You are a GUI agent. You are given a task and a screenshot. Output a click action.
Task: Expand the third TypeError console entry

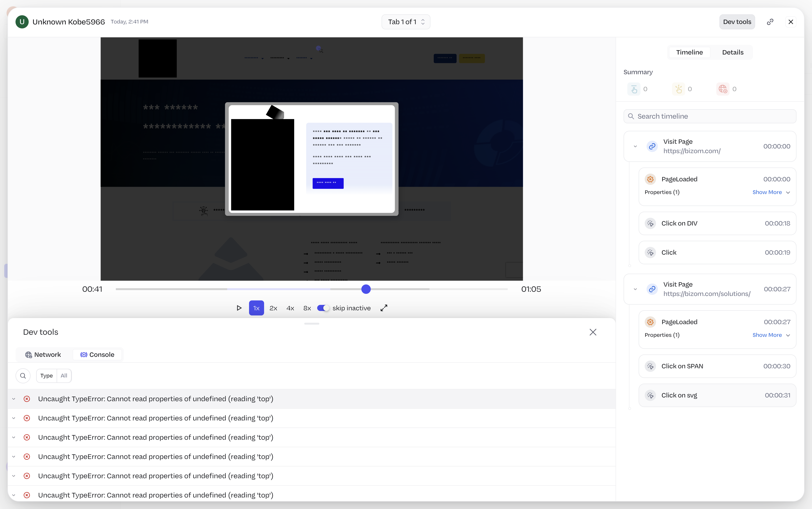[14, 437]
